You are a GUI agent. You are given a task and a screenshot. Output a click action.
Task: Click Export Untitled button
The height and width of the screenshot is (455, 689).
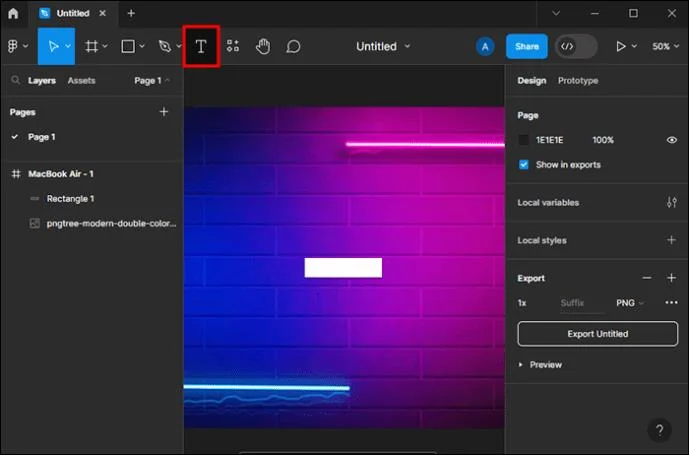tap(598, 334)
